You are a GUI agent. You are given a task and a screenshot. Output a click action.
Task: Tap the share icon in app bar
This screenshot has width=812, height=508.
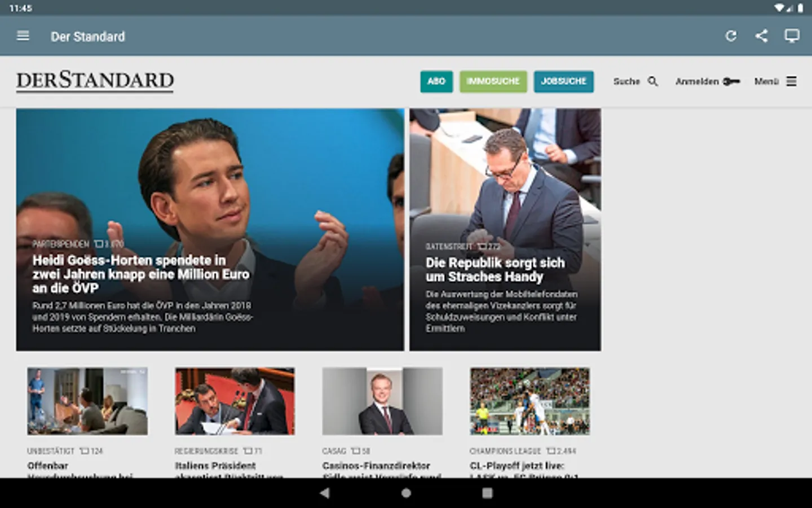[x=761, y=36]
